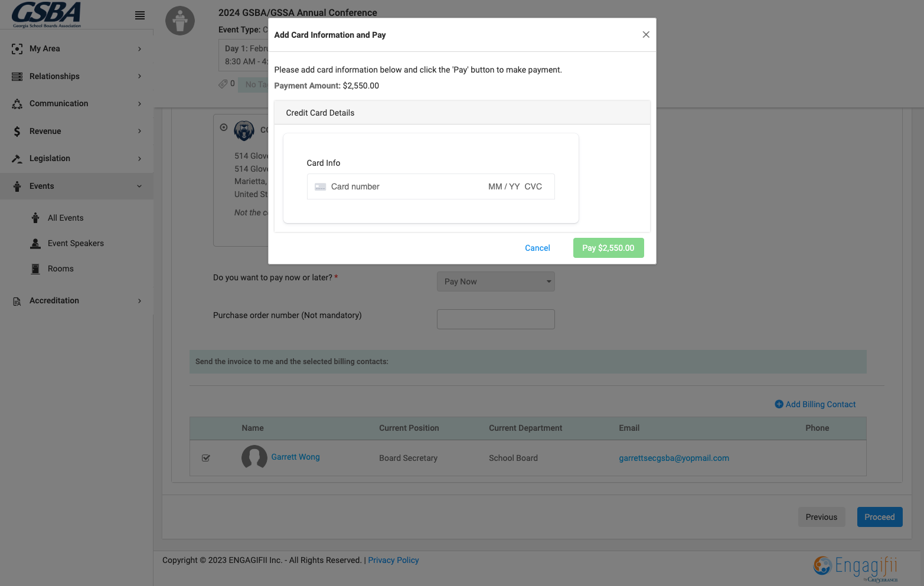Select the billing address radio button
Image resolution: width=924 pixels, height=586 pixels.
[224, 127]
